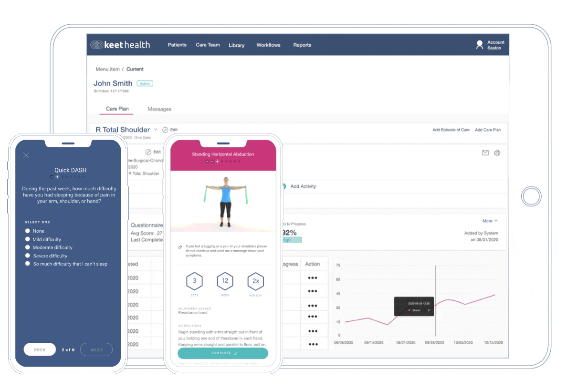Screen dimensions: 588x389
Task: Click the Add Episode of Care link
Action: [x=451, y=129]
